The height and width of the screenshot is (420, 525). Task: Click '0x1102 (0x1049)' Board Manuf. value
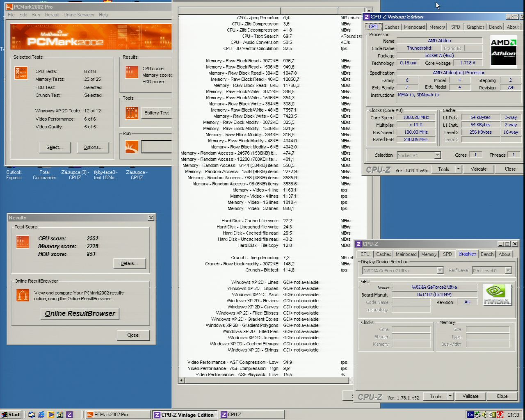(x=434, y=294)
